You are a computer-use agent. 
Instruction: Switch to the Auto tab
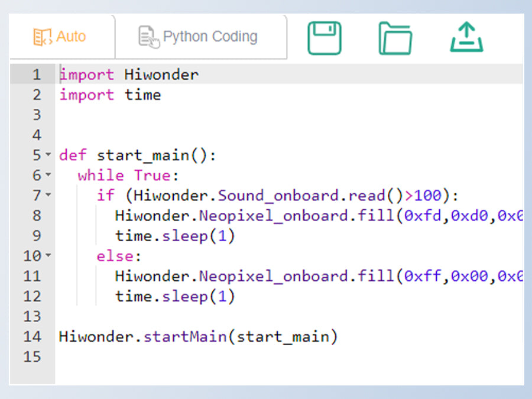(x=60, y=37)
